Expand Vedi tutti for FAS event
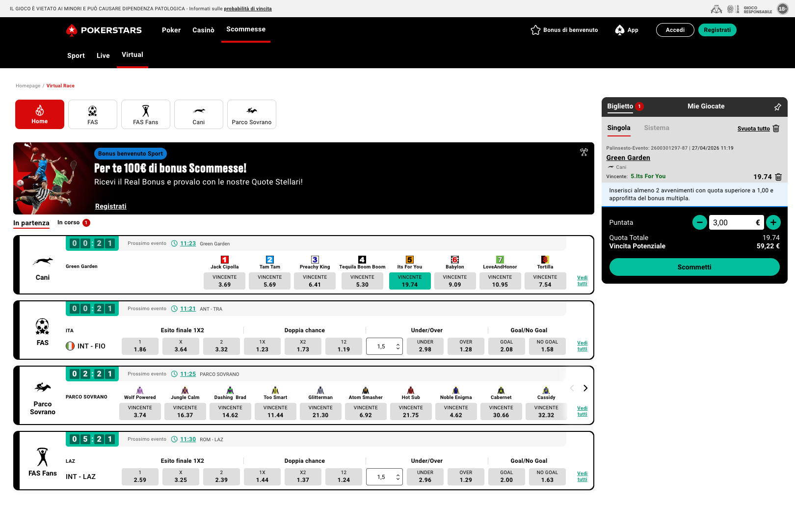This screenshot has height=532, width=795. pos(583,346)
